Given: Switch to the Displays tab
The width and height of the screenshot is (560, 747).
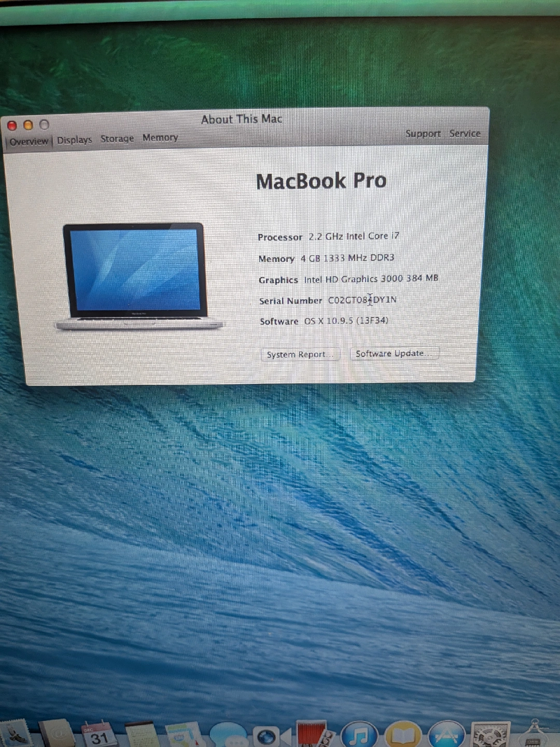Looking at the screenshot, I should pos(74,140).
